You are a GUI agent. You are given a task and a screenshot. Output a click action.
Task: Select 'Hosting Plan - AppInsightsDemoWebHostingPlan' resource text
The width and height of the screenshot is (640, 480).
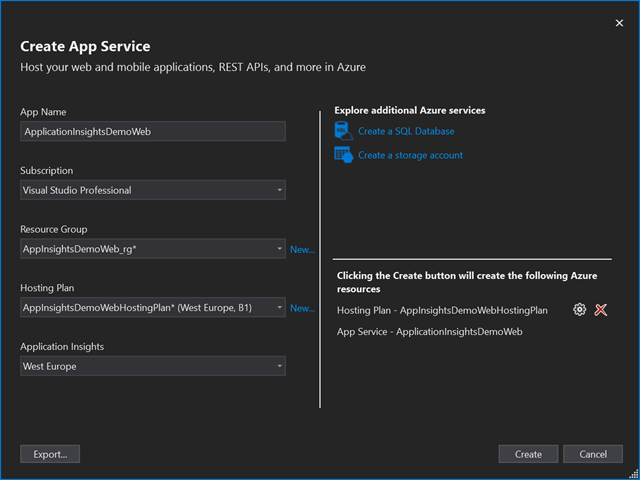coord(442,310)
